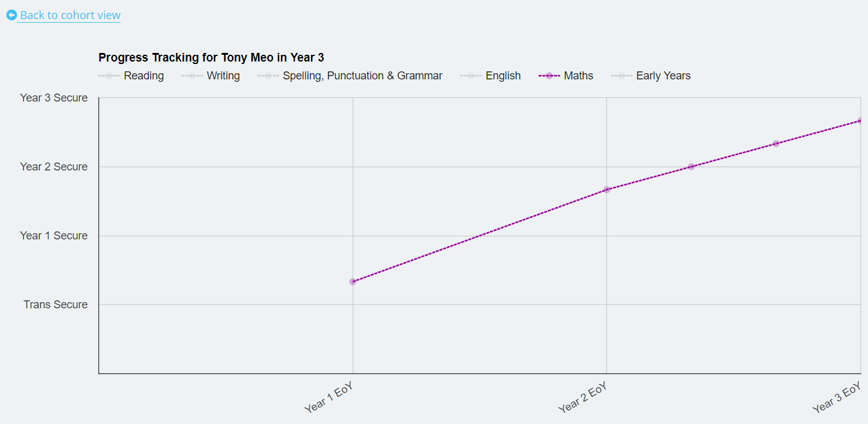
Task: Show the Writing series via its label
Action: click(x=223, y=76)
